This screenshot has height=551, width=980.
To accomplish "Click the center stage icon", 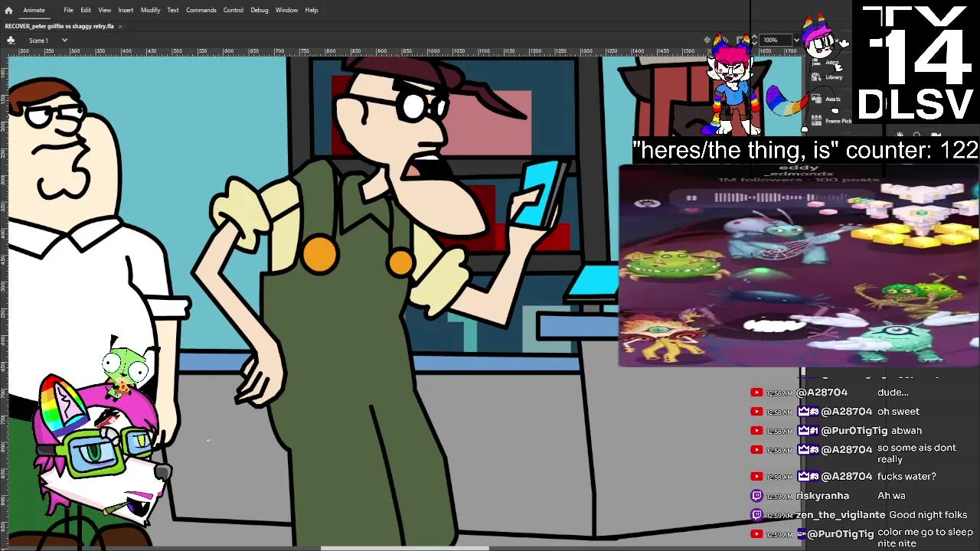I will (x=707, y=40).
